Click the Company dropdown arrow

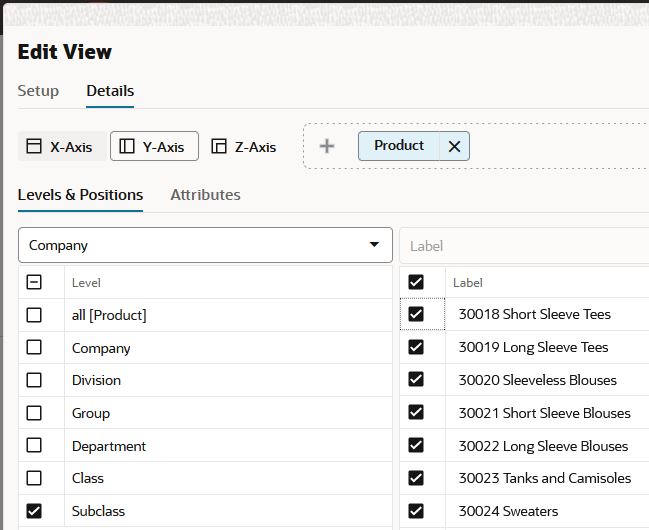374,245
